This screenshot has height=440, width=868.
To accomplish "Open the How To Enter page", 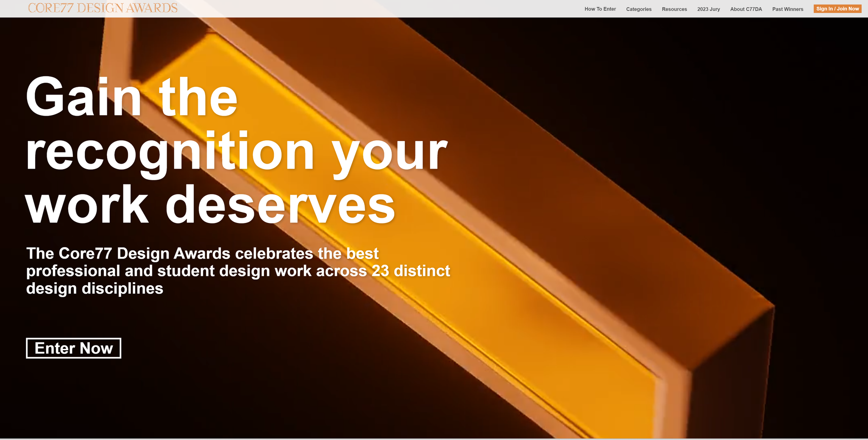I will 600,9.
